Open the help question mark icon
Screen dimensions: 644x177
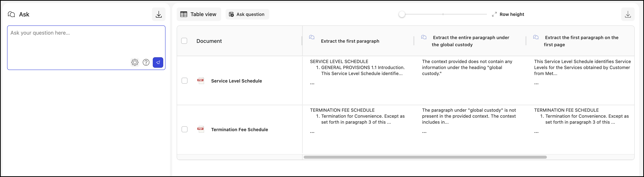(x=146, y=62)
